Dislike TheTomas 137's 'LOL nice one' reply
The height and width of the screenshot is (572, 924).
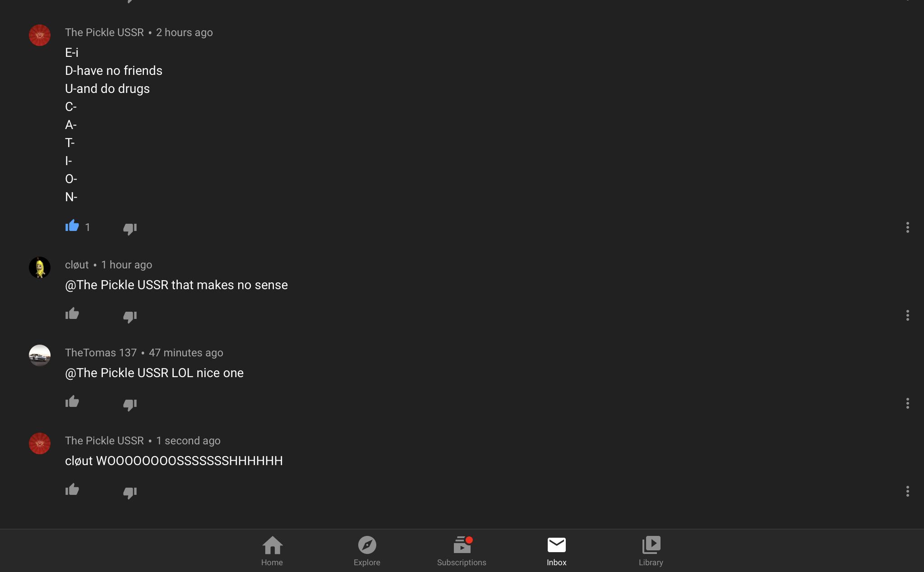click(130, 405)
